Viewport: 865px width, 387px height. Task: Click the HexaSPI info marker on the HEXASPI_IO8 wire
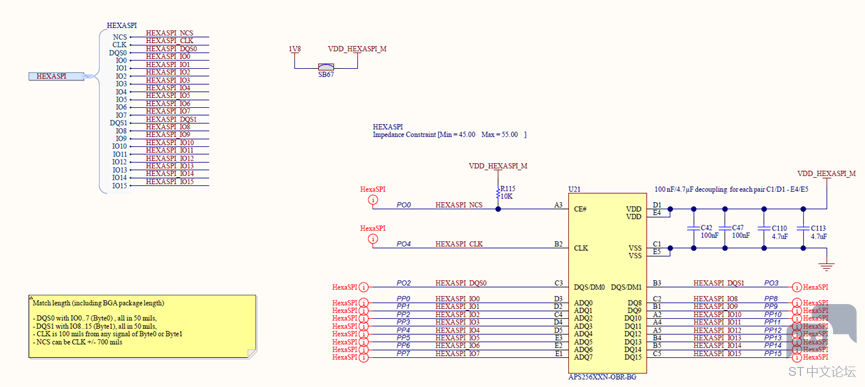(796, 303)
